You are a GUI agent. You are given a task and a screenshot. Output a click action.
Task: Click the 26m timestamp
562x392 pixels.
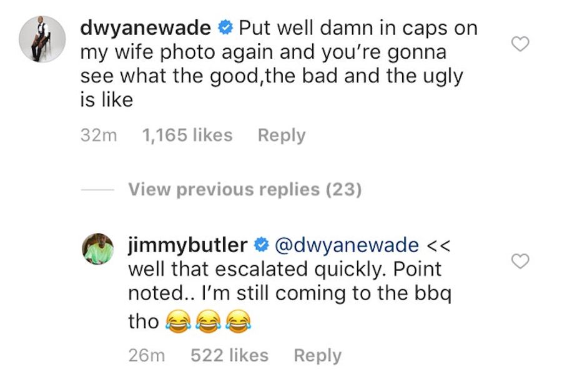147,355
